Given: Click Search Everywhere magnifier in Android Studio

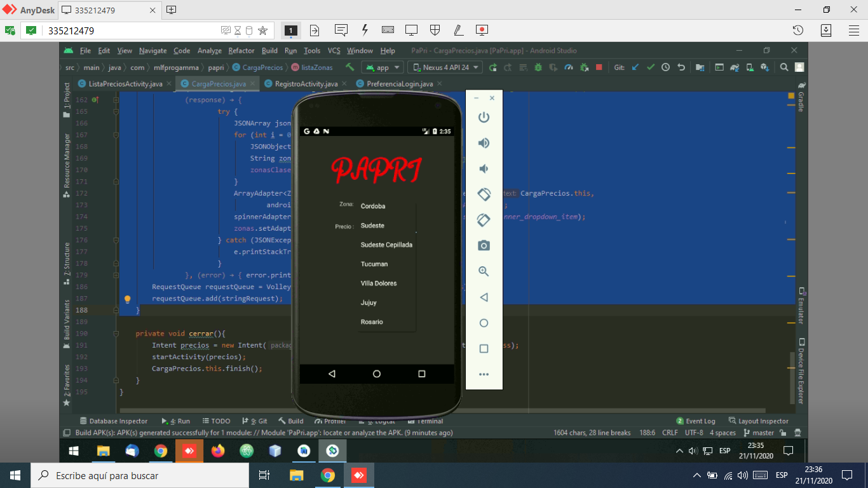Looking at the screenshot, I should point(784,67).
